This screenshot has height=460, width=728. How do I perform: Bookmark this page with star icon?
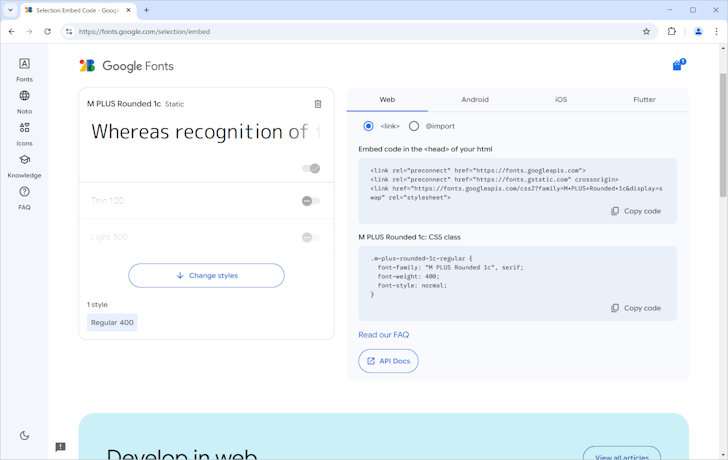coord(646,32)
